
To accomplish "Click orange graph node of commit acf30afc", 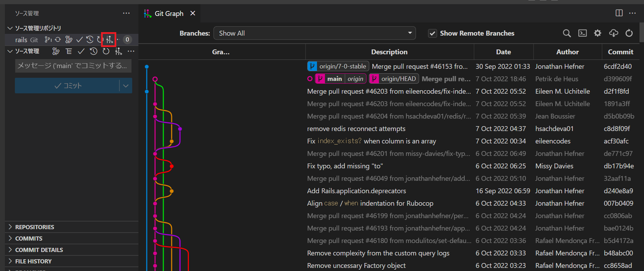I will click(x=172, y=141).
